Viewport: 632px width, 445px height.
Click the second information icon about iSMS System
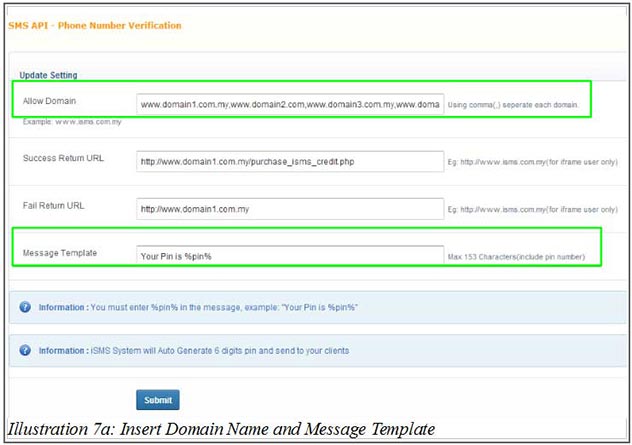(25, 351)
